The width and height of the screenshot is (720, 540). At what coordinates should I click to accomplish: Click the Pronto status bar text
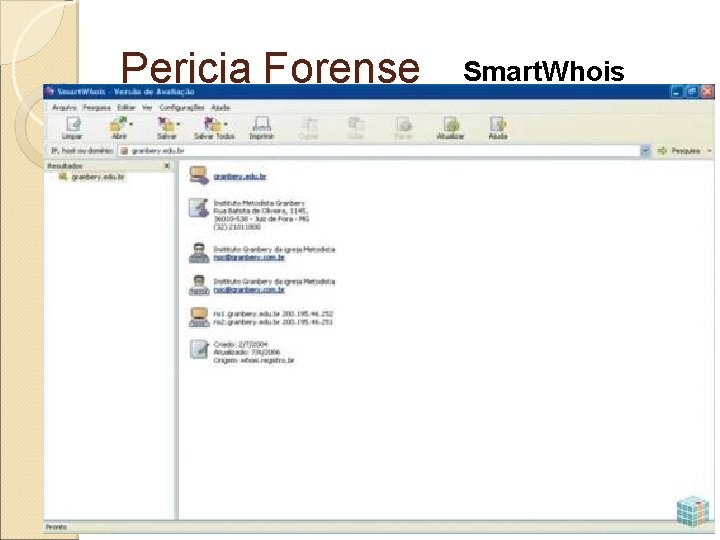click(56, 527)
